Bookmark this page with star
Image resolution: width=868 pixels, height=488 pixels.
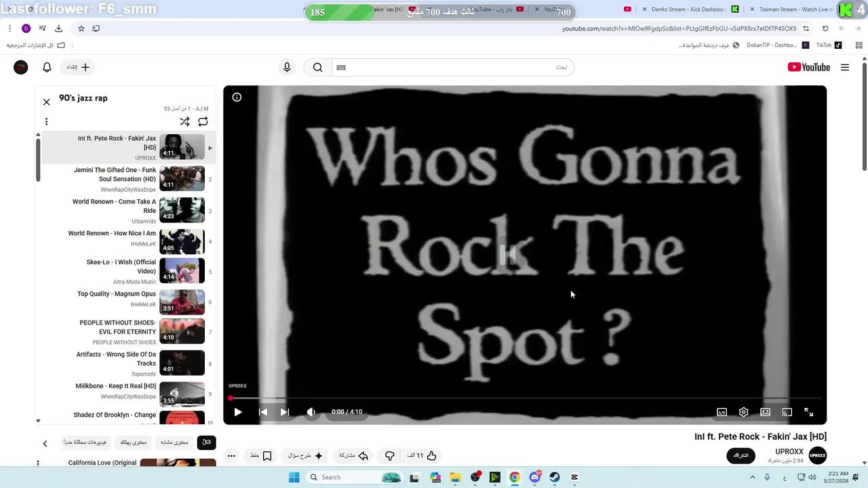81,28
